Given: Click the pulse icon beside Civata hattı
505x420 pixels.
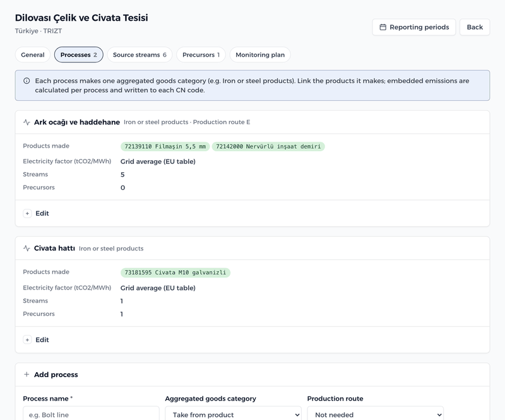Looking at the screenshot, I should tap(27, 248).
